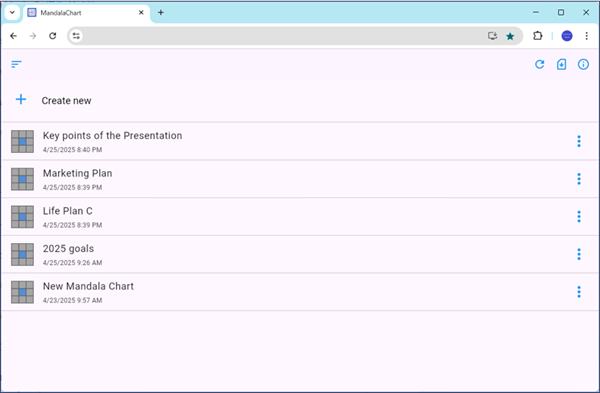Open the New Mandala Chart entry
The image size is (600, 393).
click(300, 292)
